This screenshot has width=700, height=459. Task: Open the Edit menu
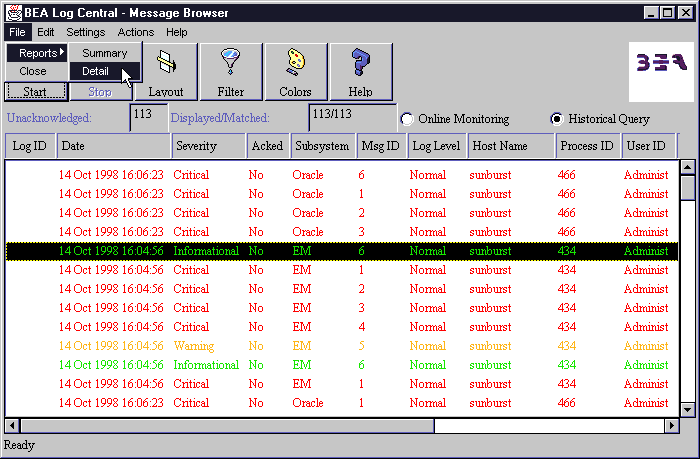tap(46, 32)
